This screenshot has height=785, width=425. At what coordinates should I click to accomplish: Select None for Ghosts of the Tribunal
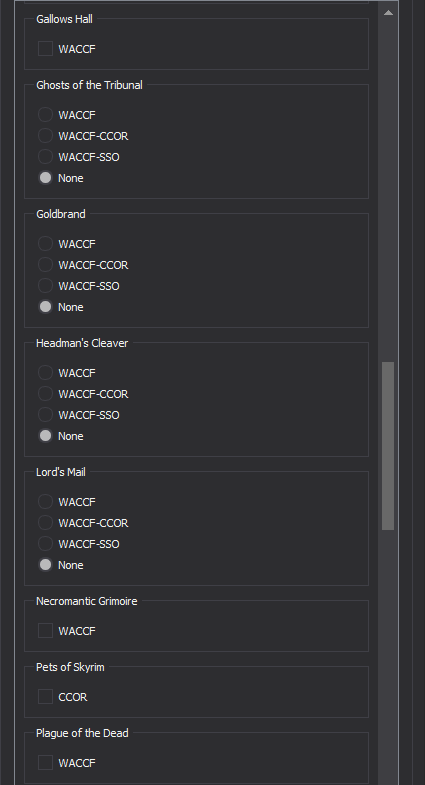(46, 178)
